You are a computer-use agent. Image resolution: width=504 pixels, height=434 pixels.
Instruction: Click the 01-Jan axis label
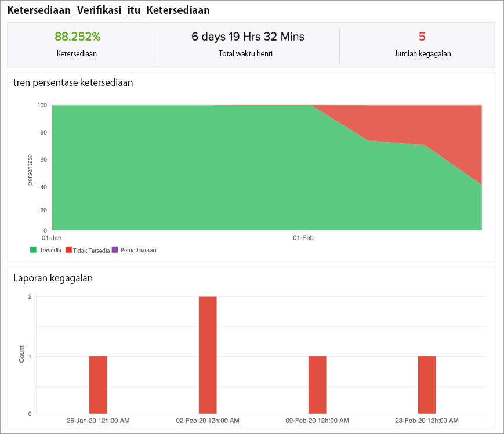(52, 238)
